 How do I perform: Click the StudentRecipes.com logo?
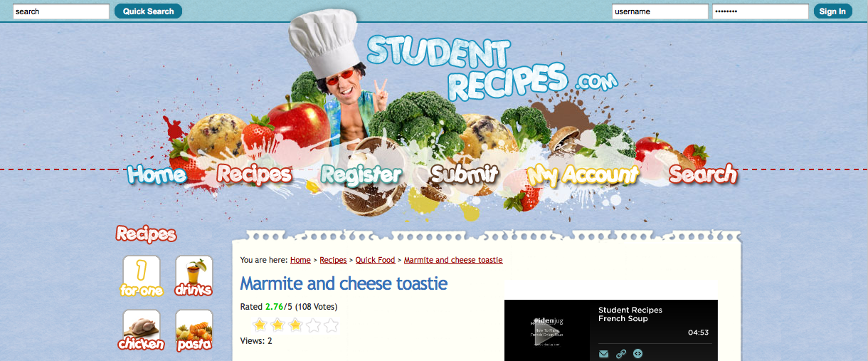(x=491, y=70)
